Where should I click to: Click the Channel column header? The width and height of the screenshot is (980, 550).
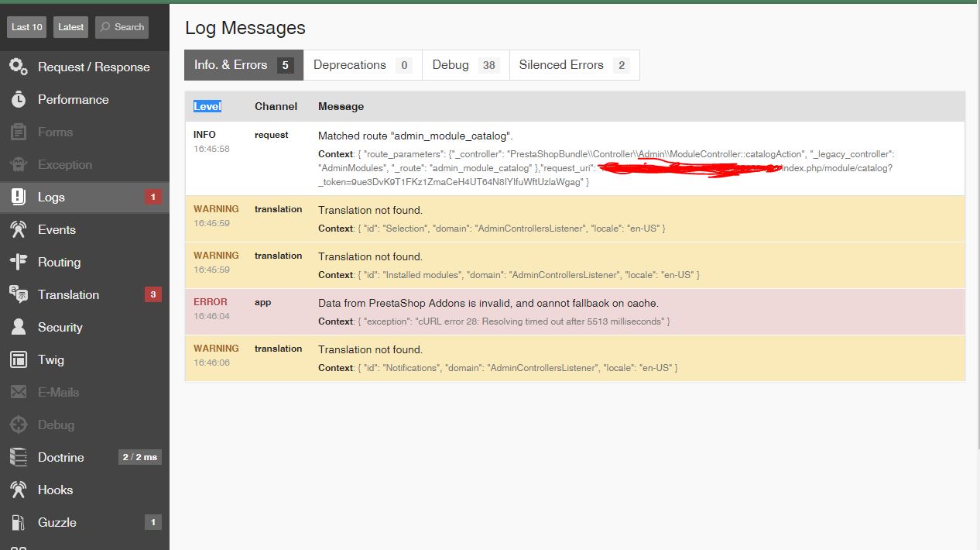[x=276, y=106]
